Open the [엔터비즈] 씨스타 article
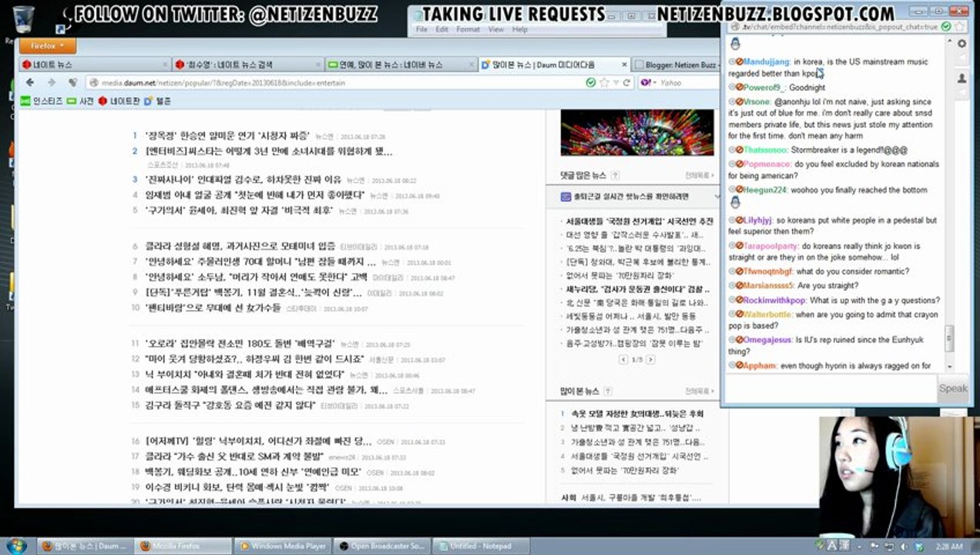 (269, 152)
